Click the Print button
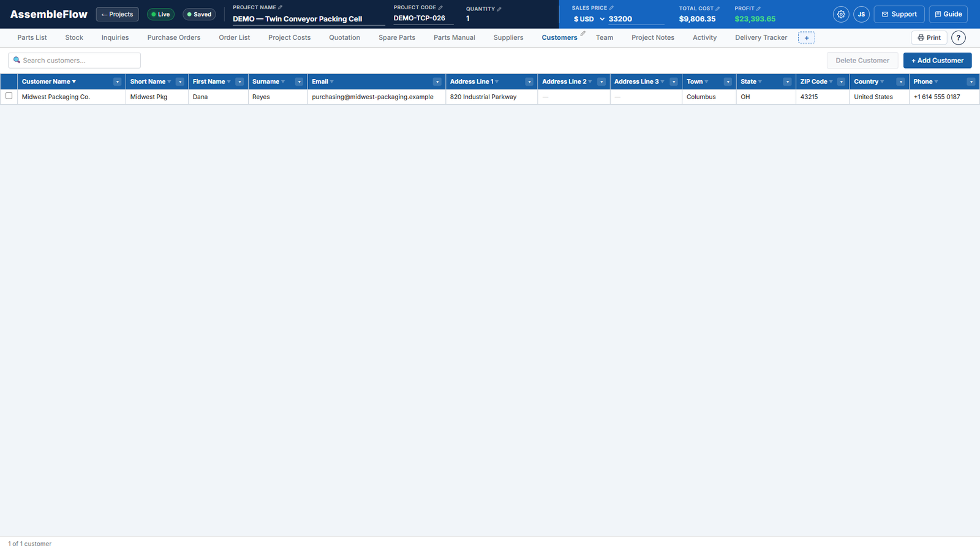 (x=929, y=38)
